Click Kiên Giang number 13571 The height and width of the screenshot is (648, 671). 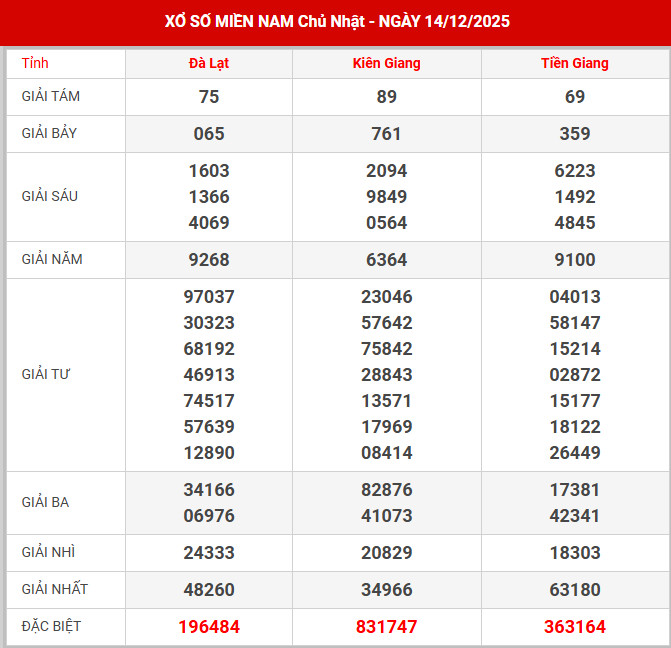[386, 401]
